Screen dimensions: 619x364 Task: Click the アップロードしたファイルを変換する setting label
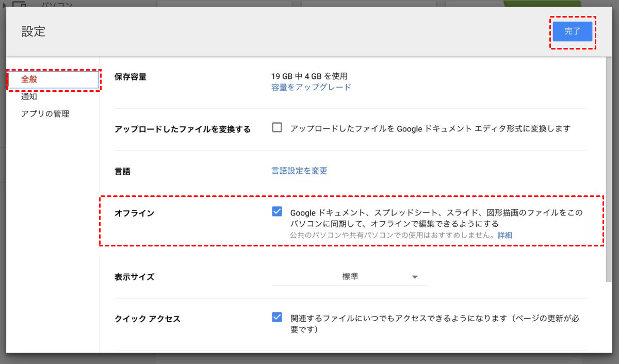point(182,129)
